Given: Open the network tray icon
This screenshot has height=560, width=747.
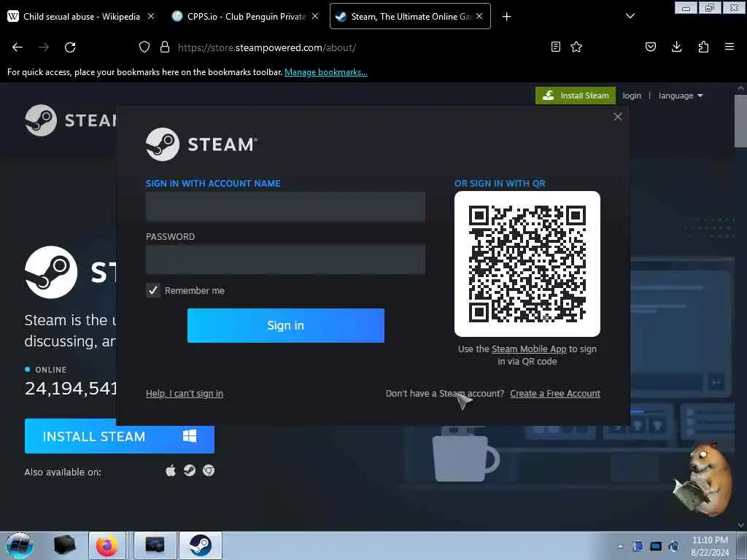Looking at the screenshot, I should coord(656,546).
